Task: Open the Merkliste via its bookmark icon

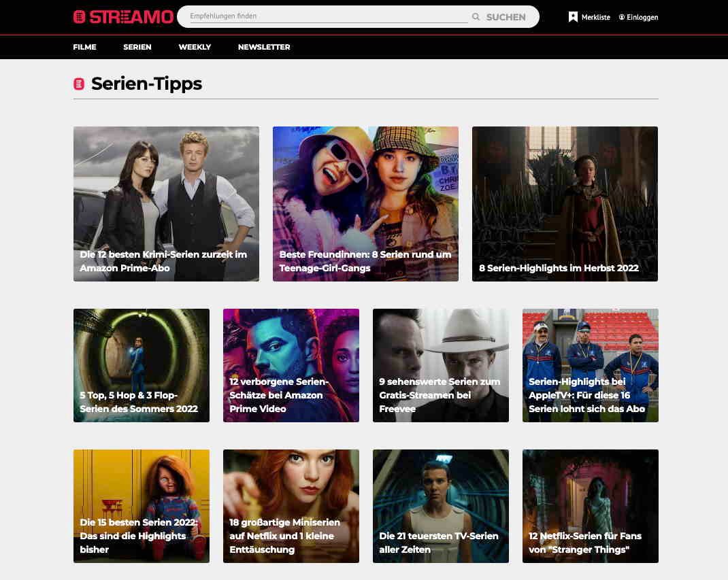Action: coord(573,17)
